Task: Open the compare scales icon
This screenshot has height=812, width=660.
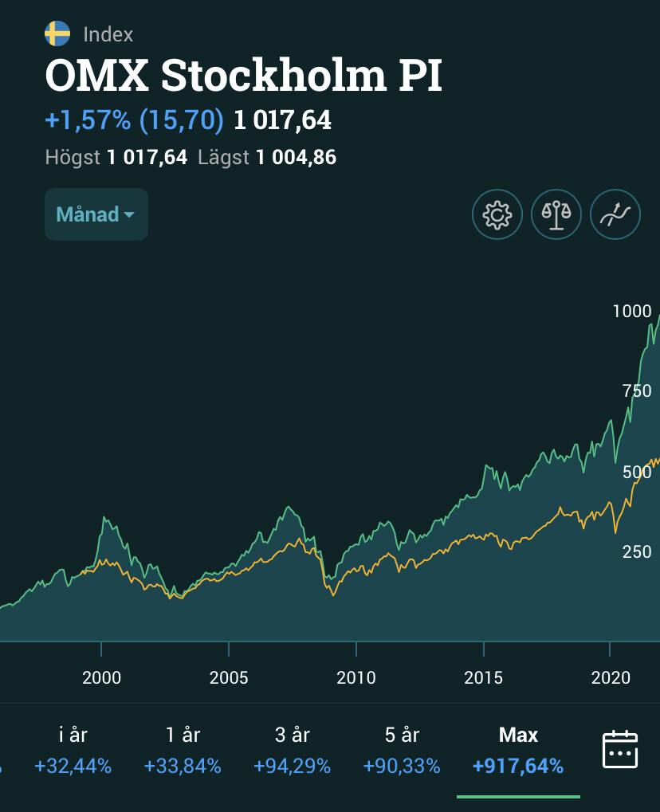Action: (x=556, y=214)
